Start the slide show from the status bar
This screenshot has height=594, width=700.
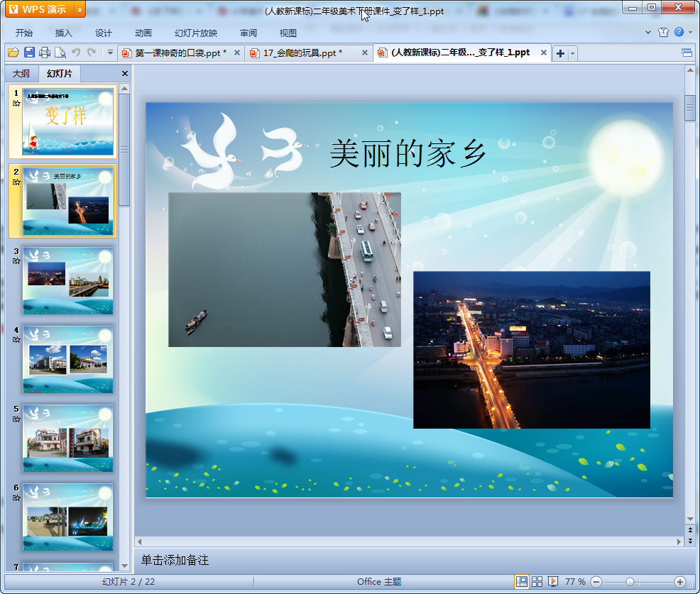click(553, 582)
